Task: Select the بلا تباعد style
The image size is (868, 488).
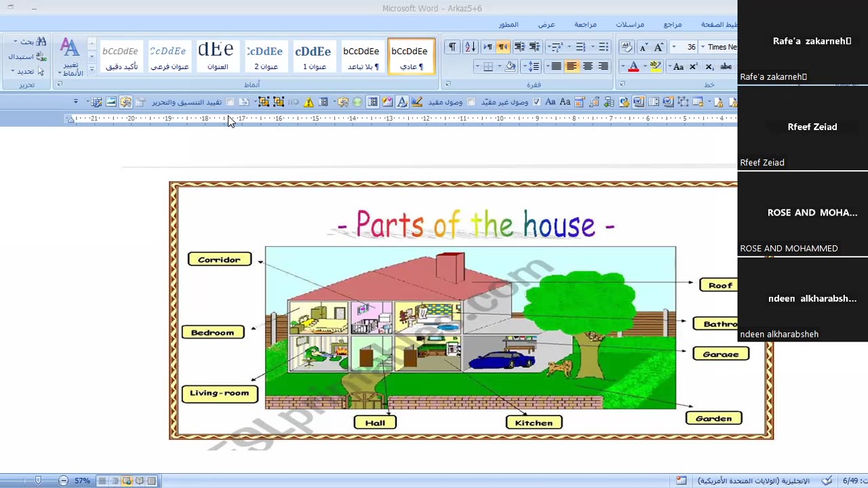Action: [362, 56]
